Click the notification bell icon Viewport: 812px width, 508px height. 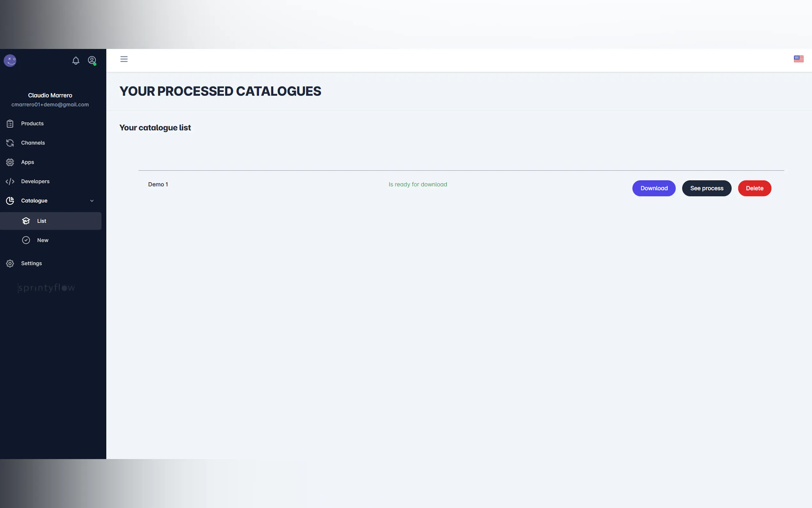75,60
